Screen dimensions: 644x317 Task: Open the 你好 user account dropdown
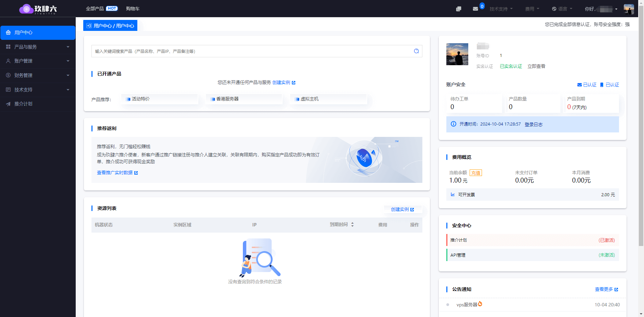tap(601, 9)
